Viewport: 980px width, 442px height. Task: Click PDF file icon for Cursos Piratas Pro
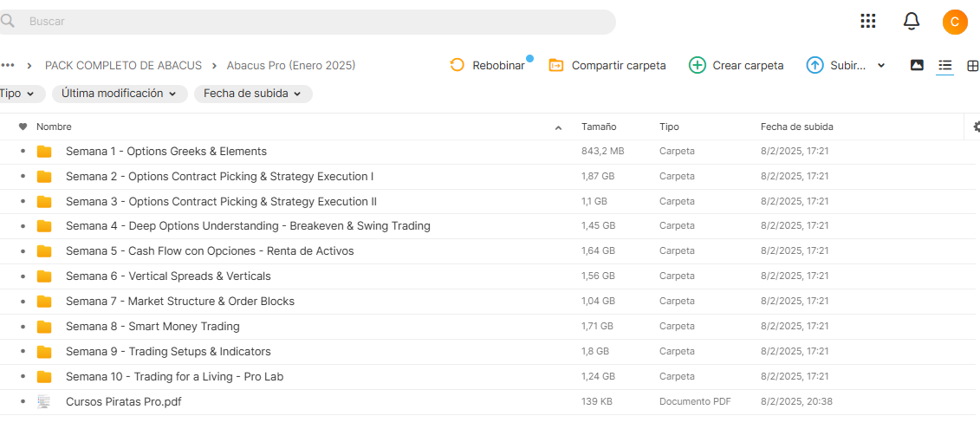(43, 402)
